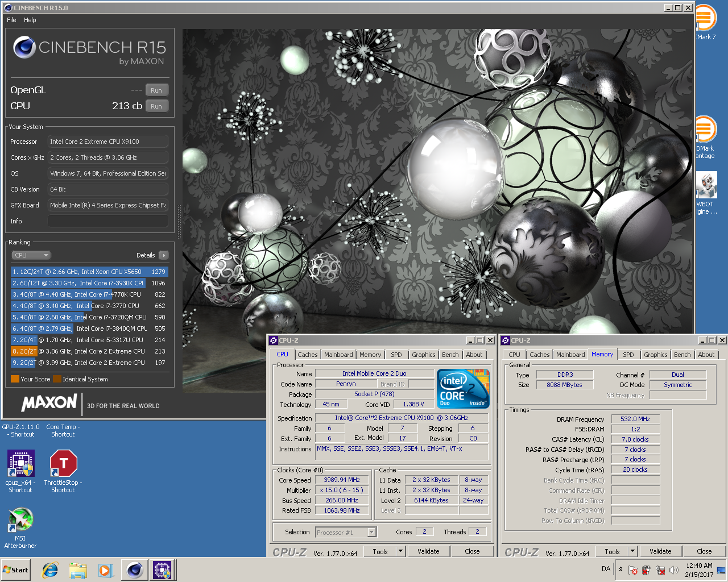Switch to Graphics tab in left CPU-Z

[x=424, y=355]
